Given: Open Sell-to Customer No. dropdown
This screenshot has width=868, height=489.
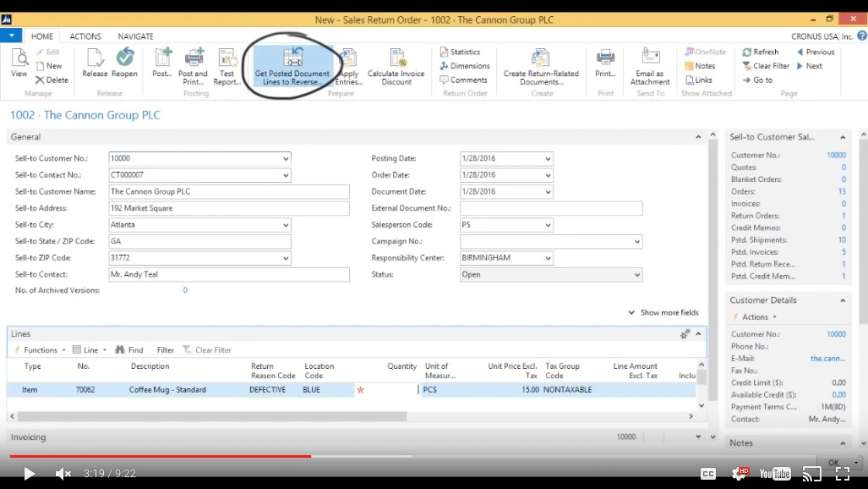Looking at the screenshot, I should coord(286,158).
